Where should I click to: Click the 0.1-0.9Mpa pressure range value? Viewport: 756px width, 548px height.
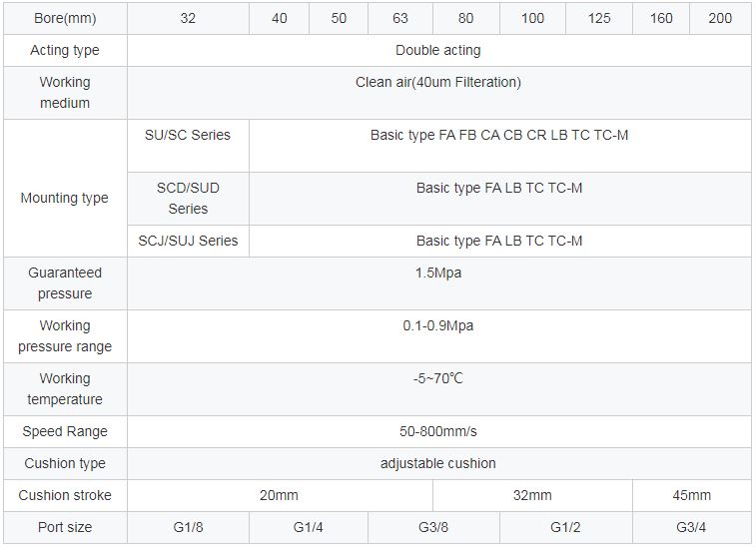(x=437, y=325)
